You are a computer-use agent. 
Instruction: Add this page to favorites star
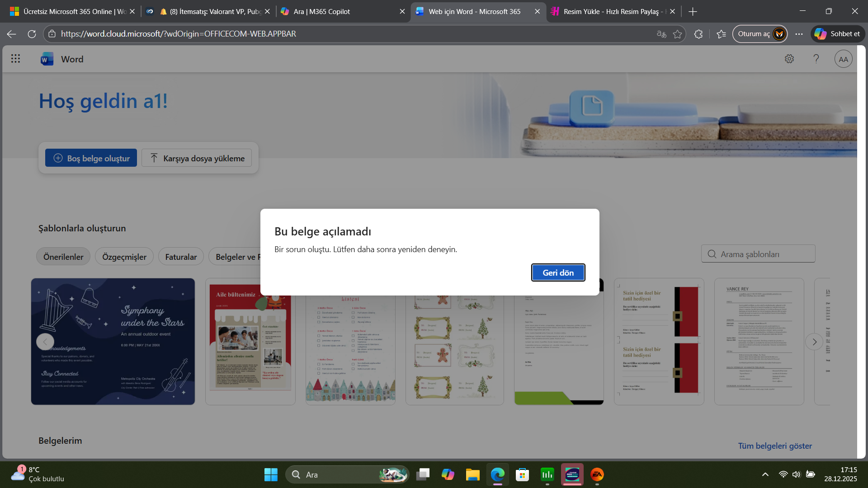[677, 34]
